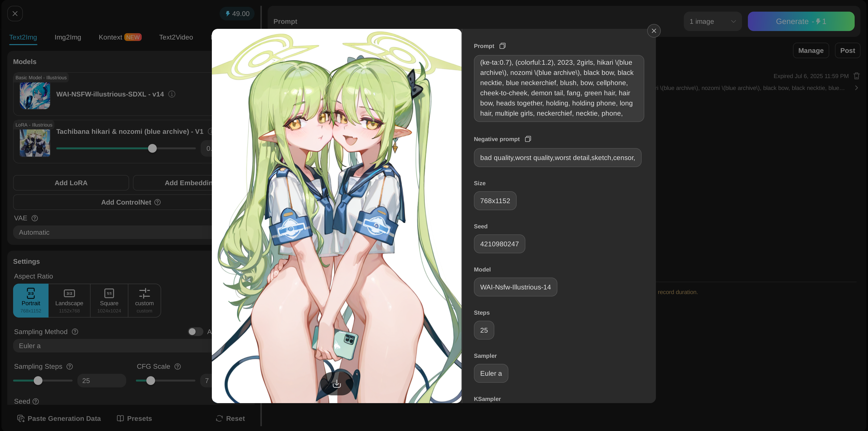Click the Expired Jul 6, 2025 timestamp
This screenshot has height=431, width=868.
[x=811, y=76]
